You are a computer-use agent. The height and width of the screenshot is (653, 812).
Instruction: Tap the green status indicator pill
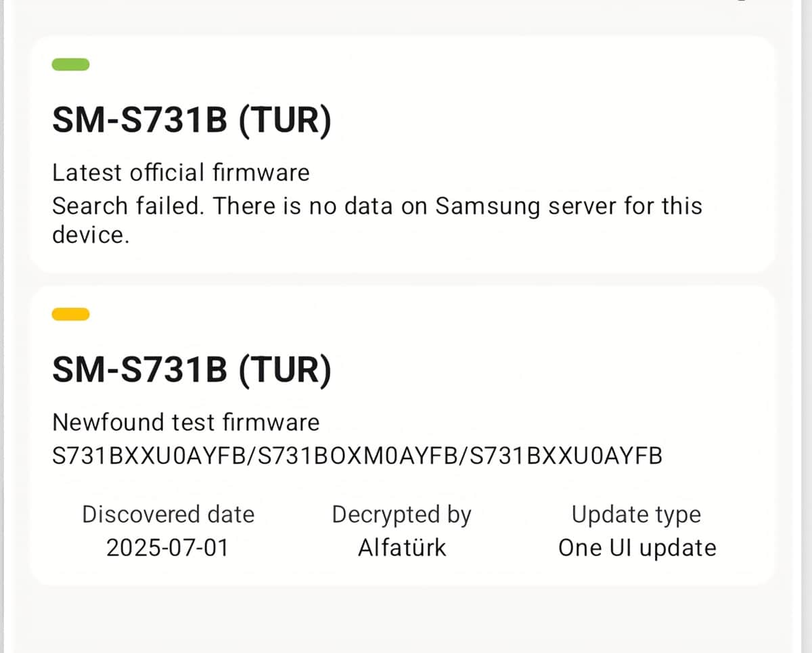pyautogui.click(x=70, y=64)
